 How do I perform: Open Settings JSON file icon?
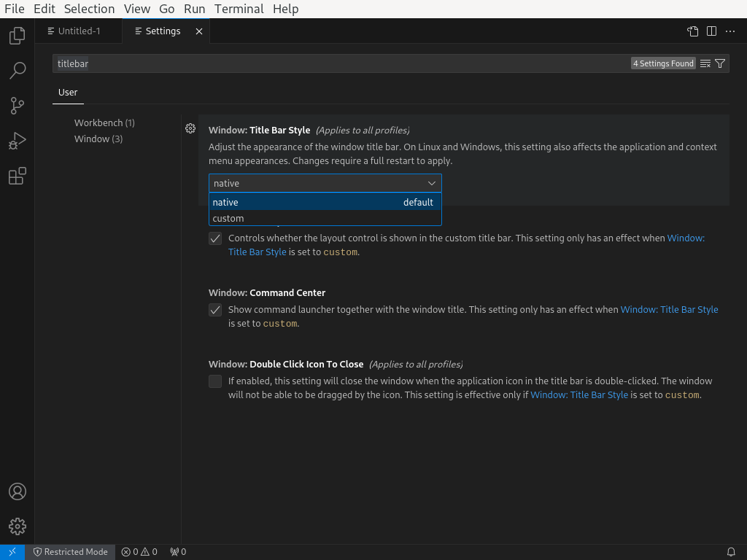(693, 31)
